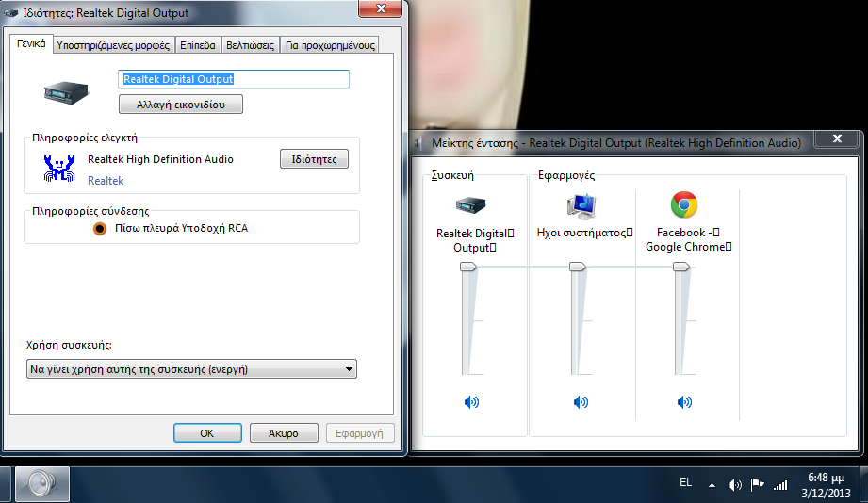This screenshot has height=503, width=868.
Task: Click the tray volume speaker icon
Action: click(734, 485)
